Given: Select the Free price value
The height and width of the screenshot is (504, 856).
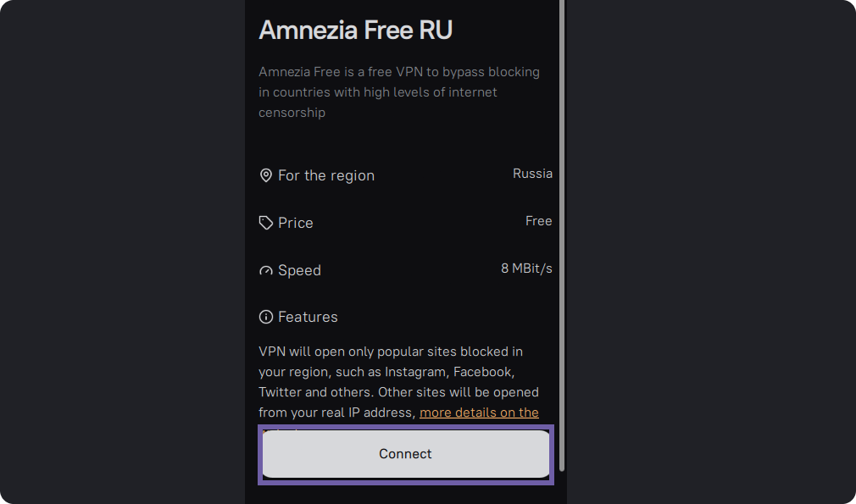Looking at the screenshot, I should [x=539, y=221].
